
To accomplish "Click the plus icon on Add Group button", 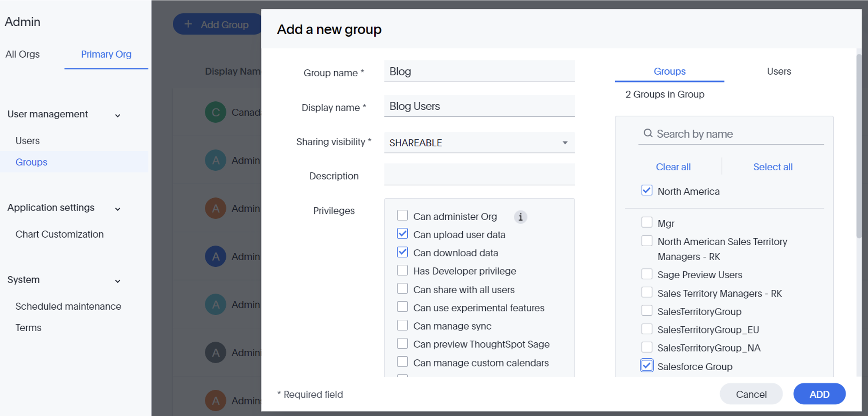I will click(x=188, y=24).
